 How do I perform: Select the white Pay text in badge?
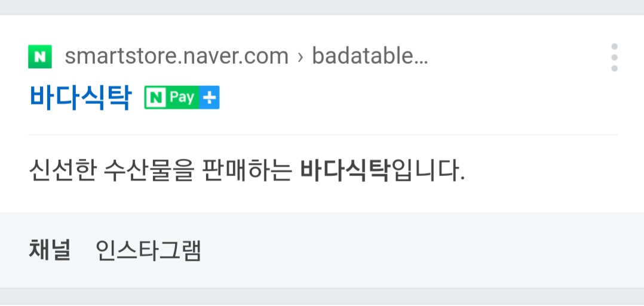(x=182, y=98)
